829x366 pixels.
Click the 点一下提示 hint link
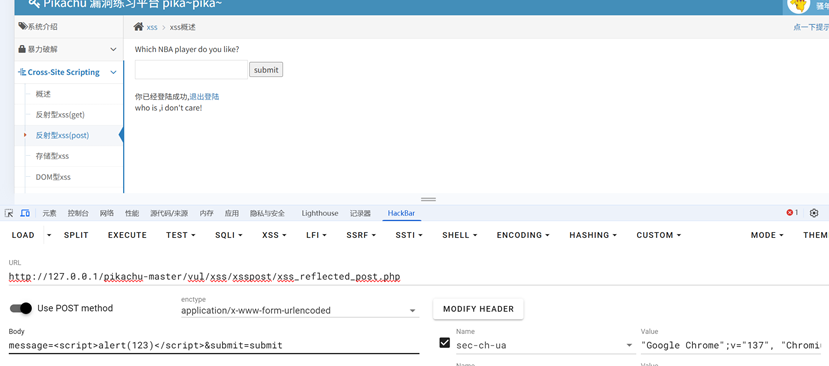click(x=810, y=28)
